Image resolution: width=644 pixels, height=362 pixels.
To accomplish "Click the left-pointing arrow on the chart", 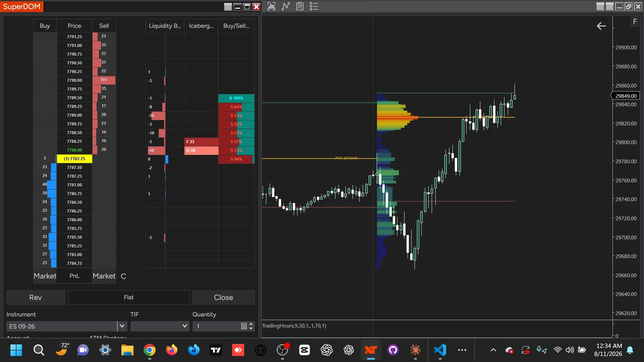I will tap(601, 26).
